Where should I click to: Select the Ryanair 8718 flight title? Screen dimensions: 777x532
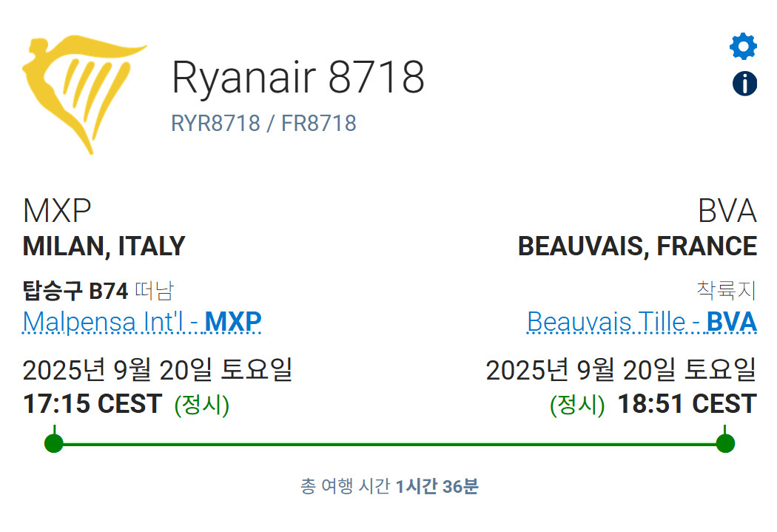pyautogui.click(x=297, y=77)
